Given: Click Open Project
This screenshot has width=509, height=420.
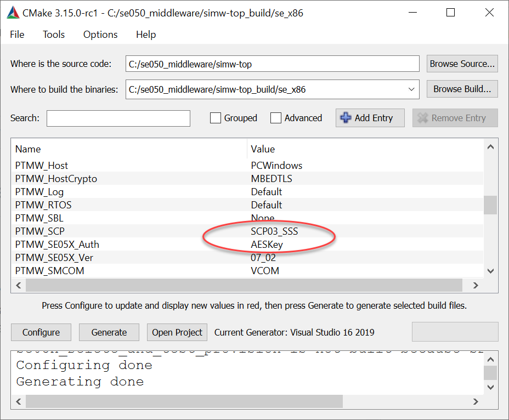Looking at the screenshot, I should 177,332.
